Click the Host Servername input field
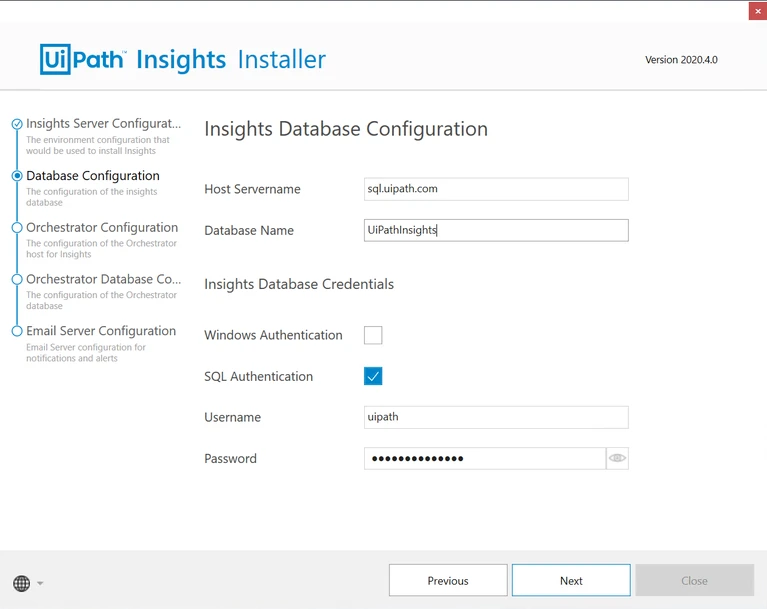 496,189
